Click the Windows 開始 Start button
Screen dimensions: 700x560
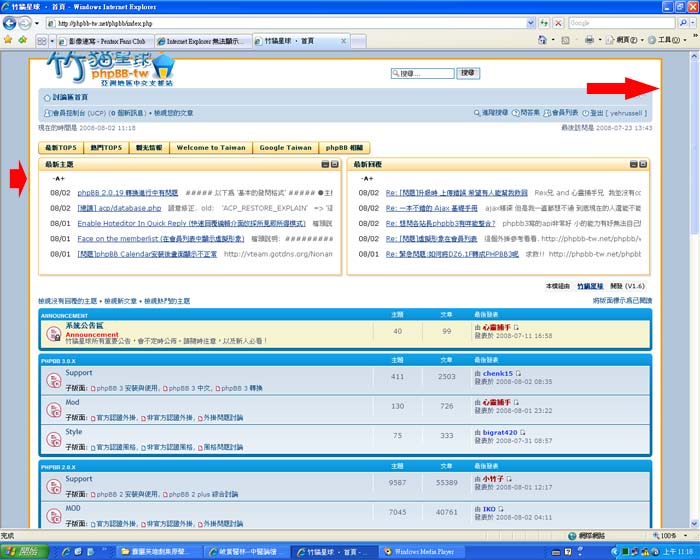pyautogui.click(x=24, y=552)
